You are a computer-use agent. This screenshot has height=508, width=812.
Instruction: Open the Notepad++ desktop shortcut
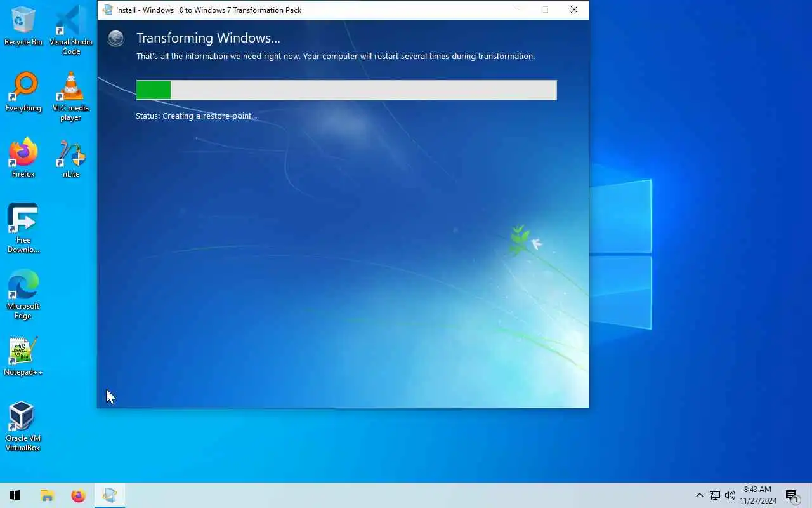coord(23,356)
